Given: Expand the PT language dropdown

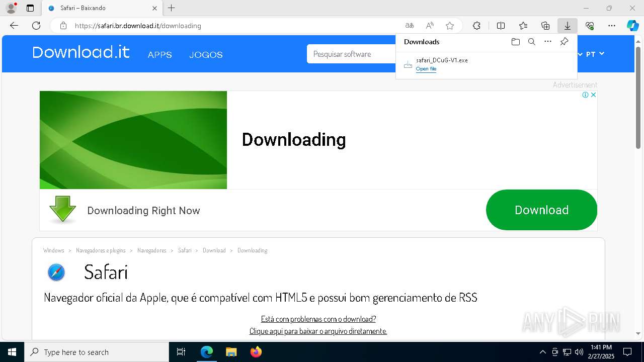Looking at the screenshot, I should coord(595,54).
